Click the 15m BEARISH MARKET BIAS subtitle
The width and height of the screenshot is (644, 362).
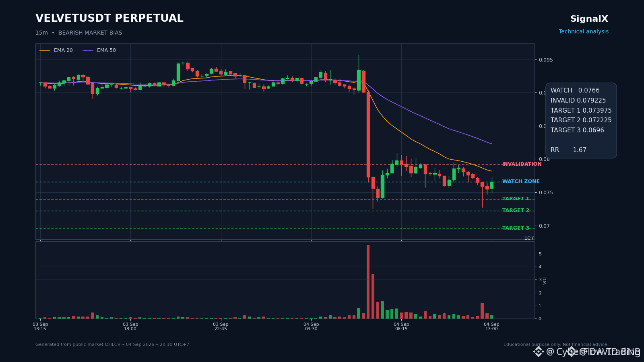coord(79,33)
